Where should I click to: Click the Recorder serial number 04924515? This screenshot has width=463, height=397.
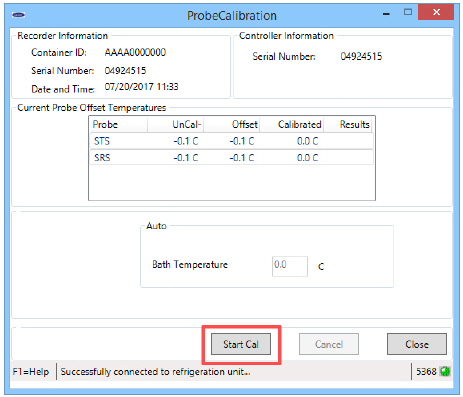(x=125, y=70)
